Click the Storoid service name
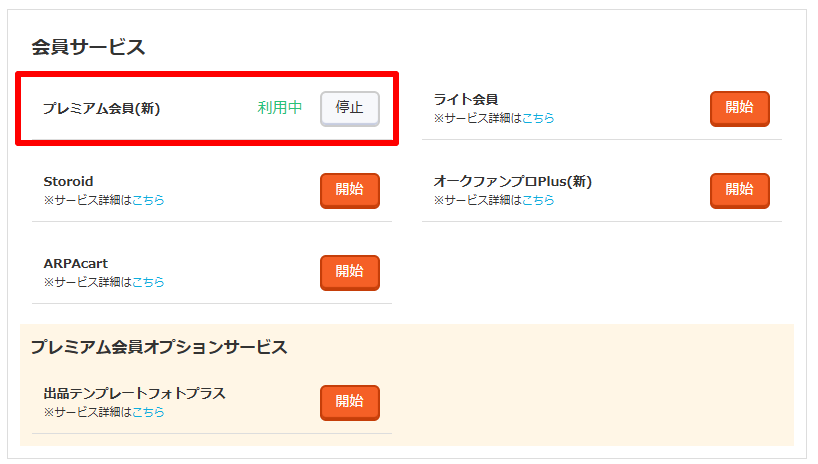The width and height of the screenshot is (818, 464). point(69,181)
